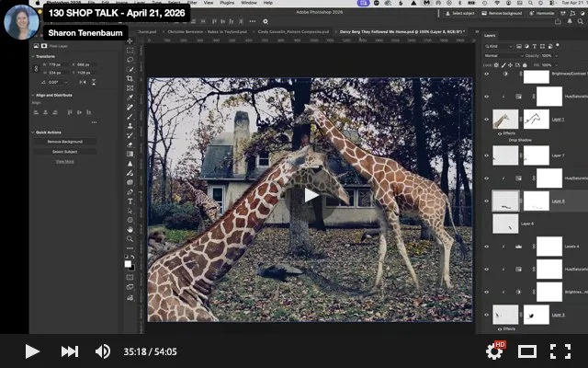Open the Help menu
The width and height of the screenshot is (588, 368).
[x=267, y=3]
